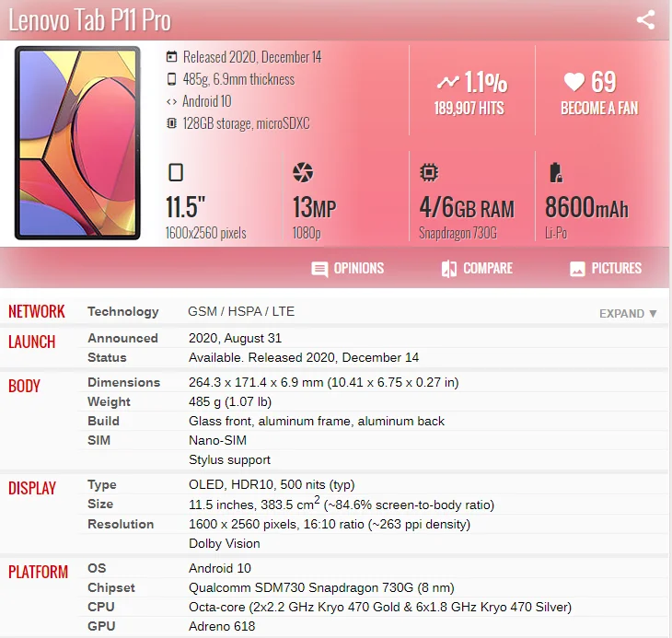Click the Octa-core CPU description
This screenshot has height=638, width=672.
click(x=380, y=607)
